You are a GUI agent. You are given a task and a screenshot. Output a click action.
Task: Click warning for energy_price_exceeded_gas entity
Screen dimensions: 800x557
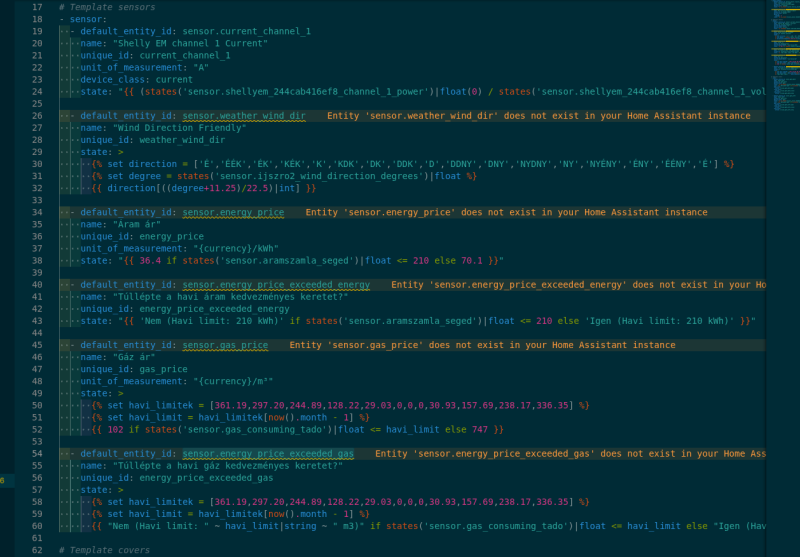tap(570, 454)
